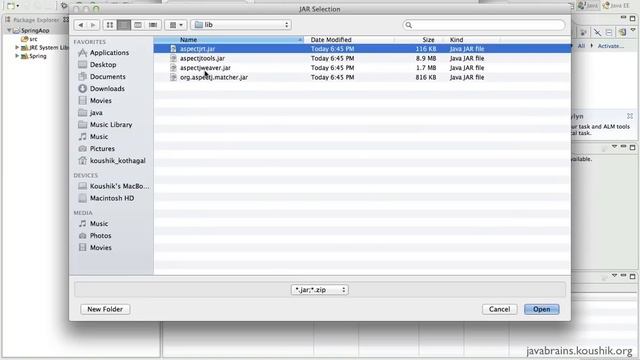640x360 pixels.
Task: Select the Package Explorer tab in Eclipse
Action: [36, 20]
